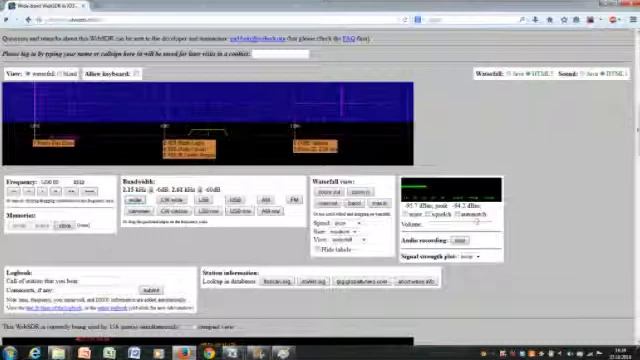Select LSB-nrw mode

coord(208,211)
